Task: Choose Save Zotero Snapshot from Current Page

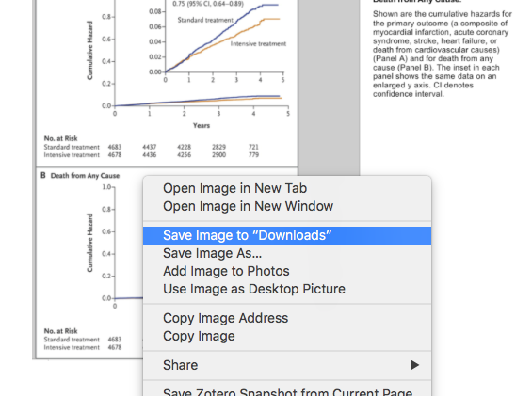Action: coord(287,391)
